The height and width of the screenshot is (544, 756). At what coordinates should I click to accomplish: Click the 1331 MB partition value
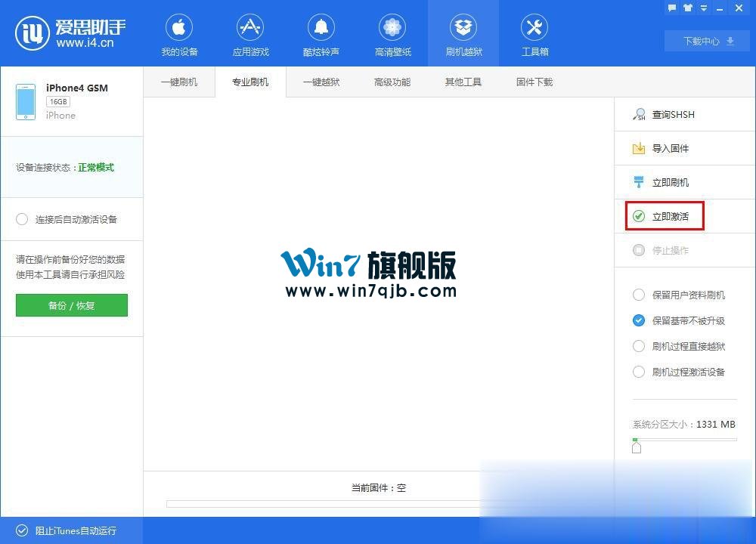(715, 424)
